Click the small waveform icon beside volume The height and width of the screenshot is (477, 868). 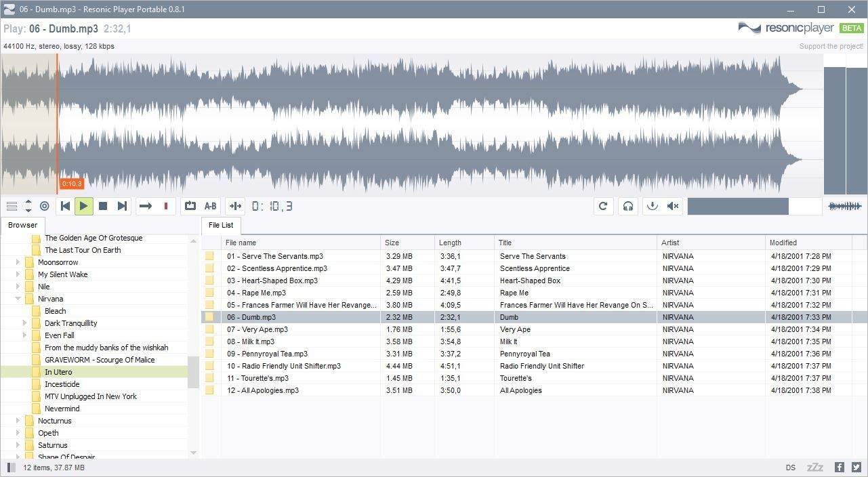(845, 206)
